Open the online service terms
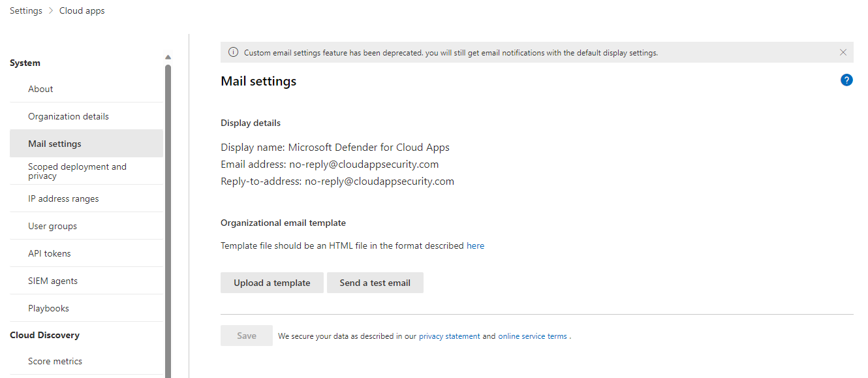Image resolution: width=868 pixels, height=378 pixels. (x=533, y=336)
